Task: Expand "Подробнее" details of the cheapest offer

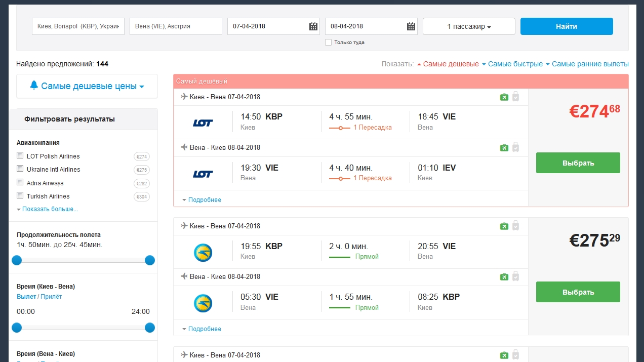Action: (x=205, y=200)
